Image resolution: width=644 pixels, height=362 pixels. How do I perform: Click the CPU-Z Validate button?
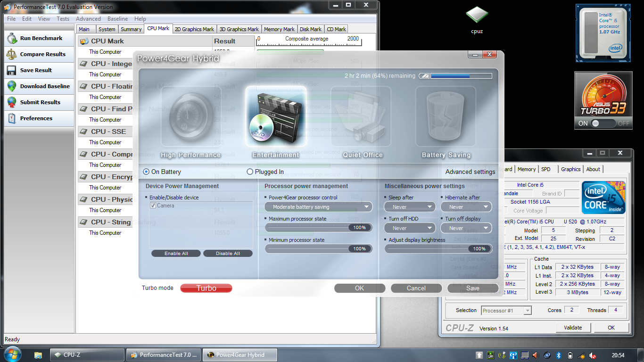pyautogui.click(x=573, y=328)
